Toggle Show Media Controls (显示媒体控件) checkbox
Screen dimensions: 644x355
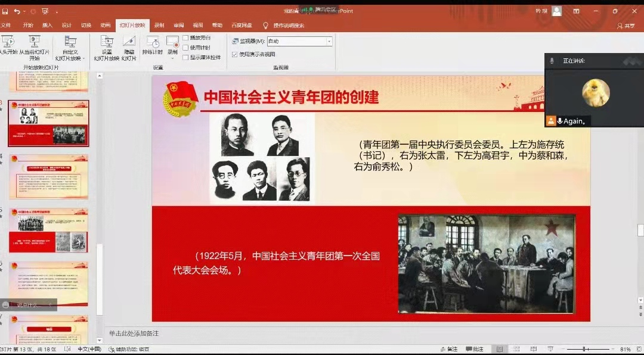pos(185,57)
